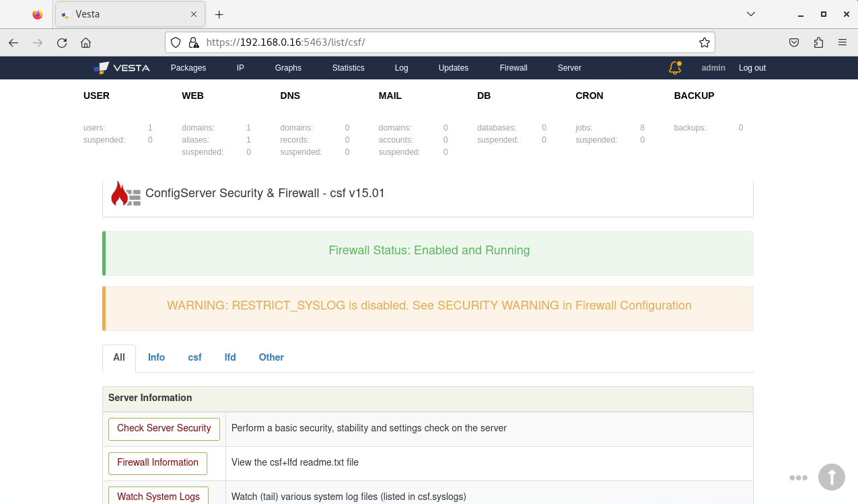Open Firefox application hamburger menu

843,42
